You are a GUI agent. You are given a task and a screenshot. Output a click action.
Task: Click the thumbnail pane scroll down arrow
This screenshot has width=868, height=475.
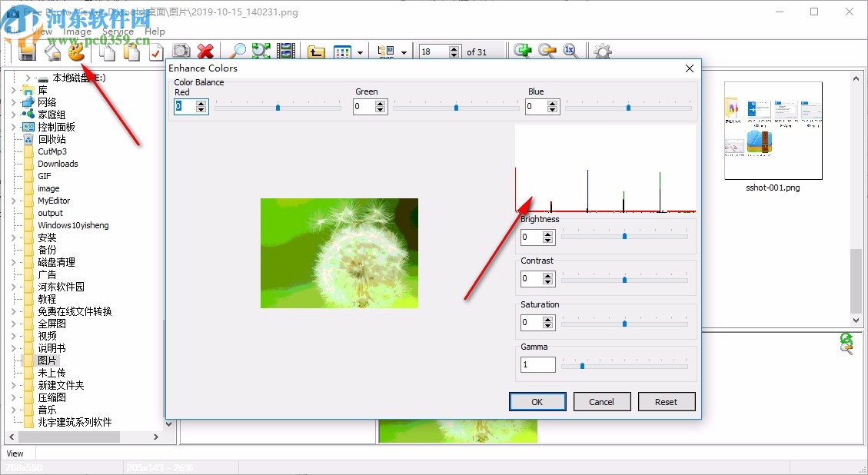pyautogui.click(x=856, y=320)
